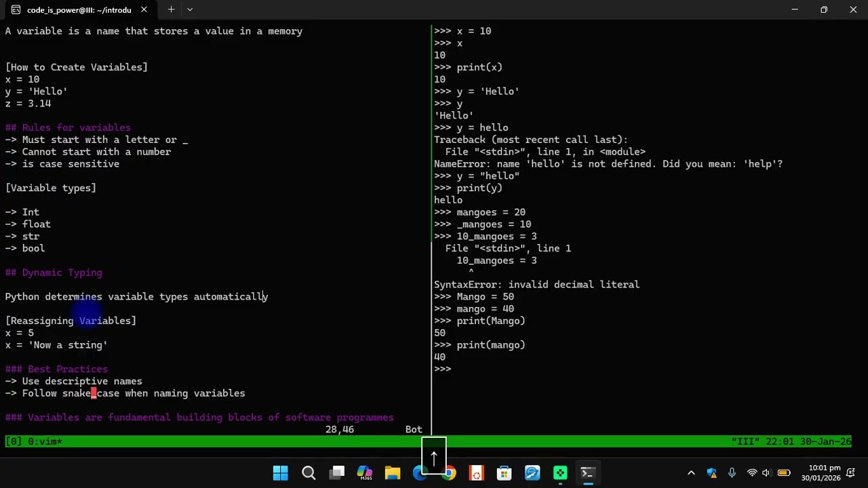Click the microphone tray icon
This screenshot has height=488, width=868.
[x=732, y=473]
